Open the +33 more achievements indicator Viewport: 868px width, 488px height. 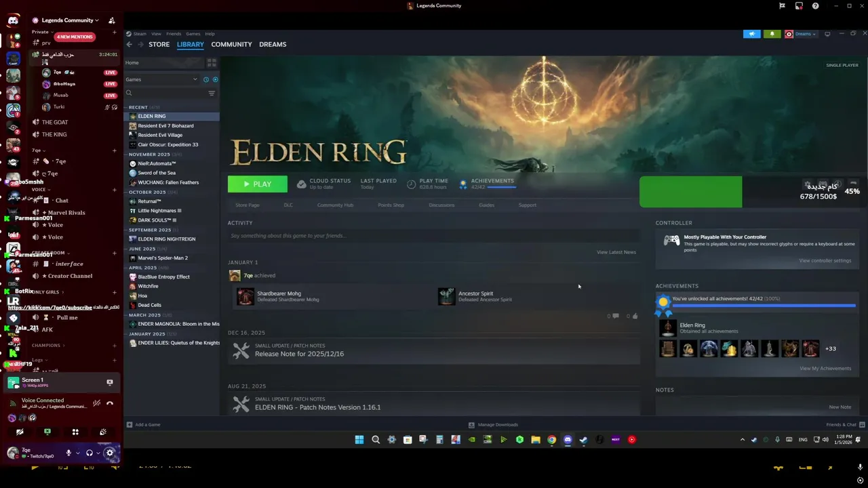click(831, 348)
